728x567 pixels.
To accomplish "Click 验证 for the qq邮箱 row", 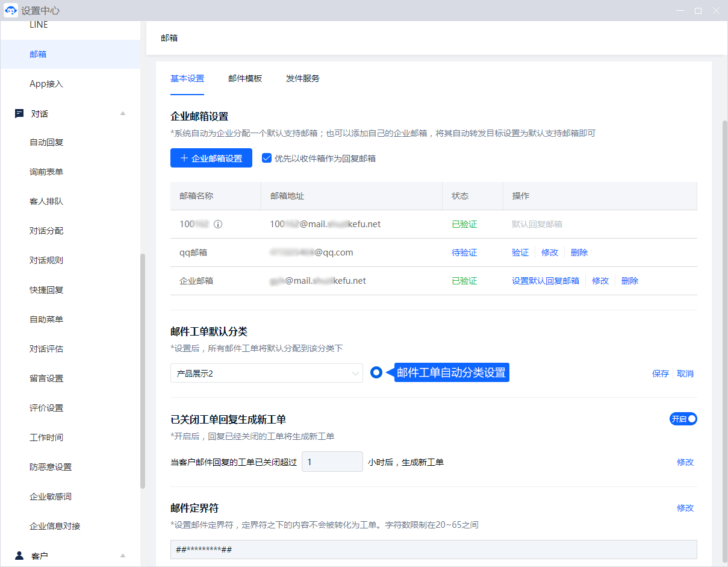I will tap(520, 253).
